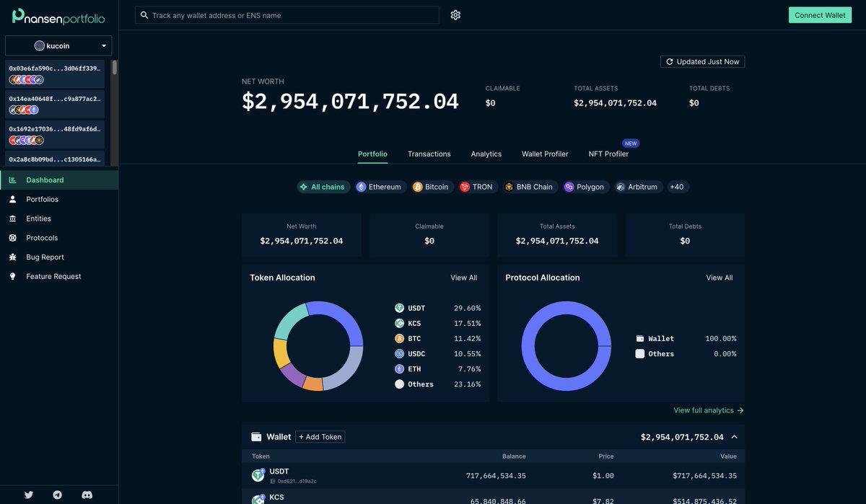866x504 pixels.
Task: Click the Feature Request lightbulb icon
Action: tap(12, 276)
